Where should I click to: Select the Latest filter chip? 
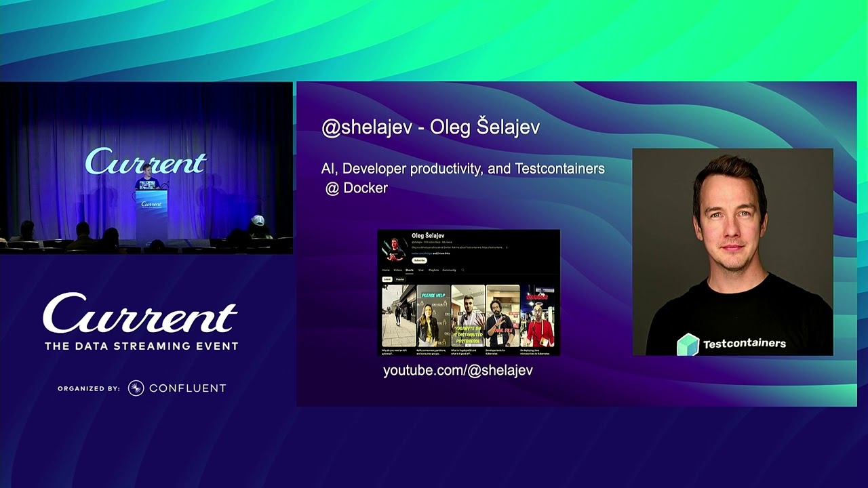[387, 279]
